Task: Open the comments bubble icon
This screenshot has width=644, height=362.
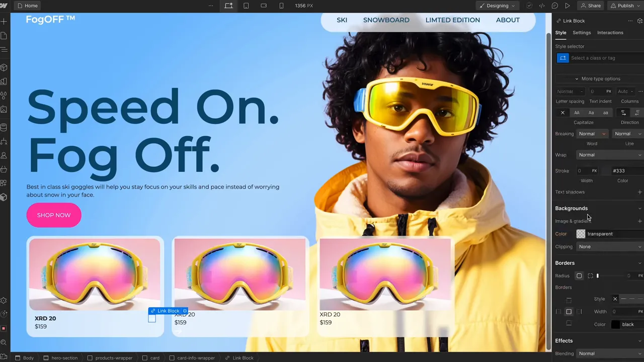Action: pos(554,6)
